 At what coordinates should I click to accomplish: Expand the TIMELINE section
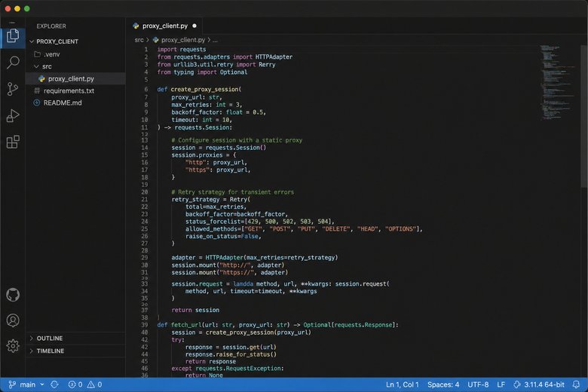32,351
